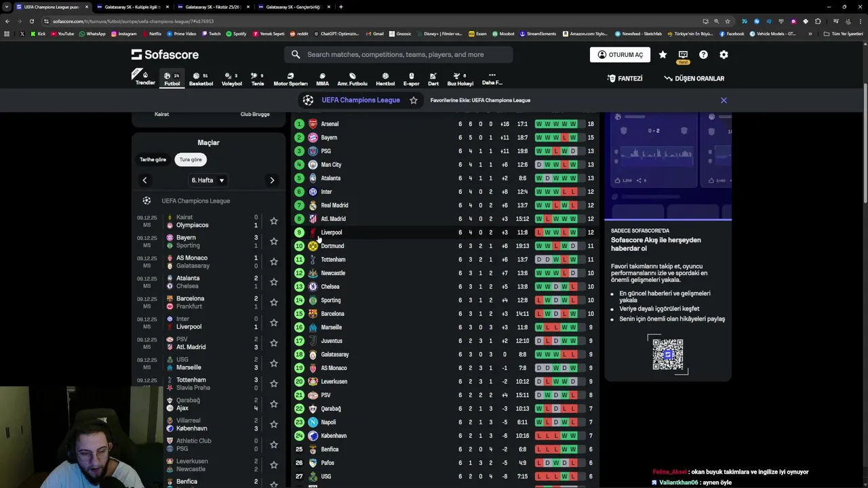Star the Inter vs Liverpool match
868x488 pixels.
(x=274, y=323)
